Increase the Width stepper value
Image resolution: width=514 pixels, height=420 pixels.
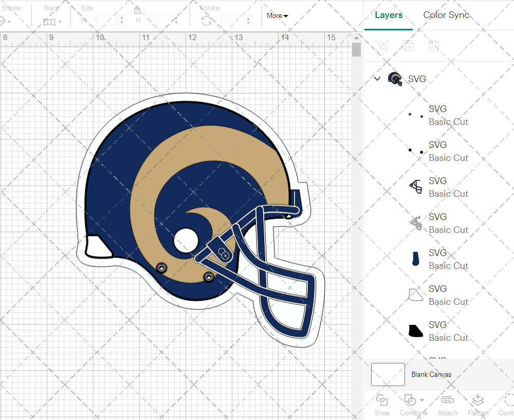point(122,17)
